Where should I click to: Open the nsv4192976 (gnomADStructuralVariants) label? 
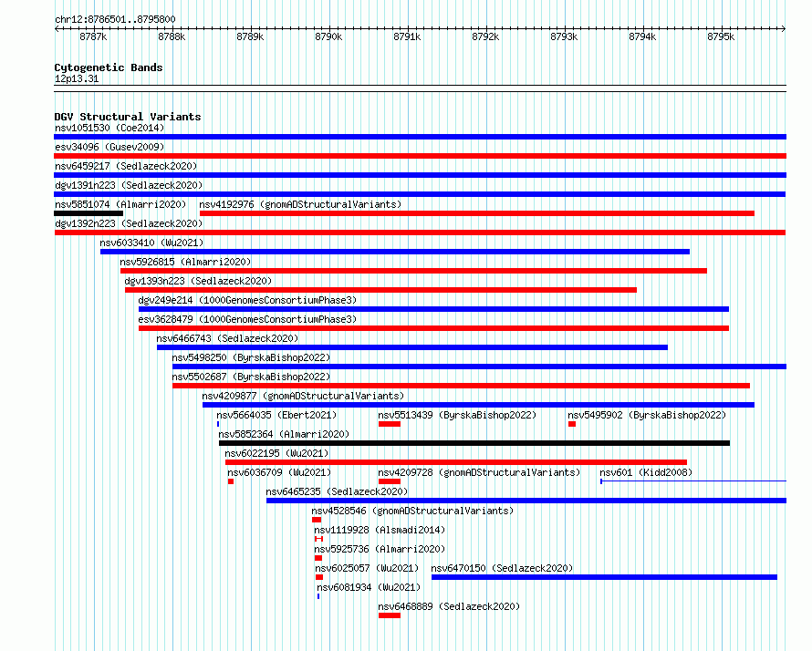point(300,204)
